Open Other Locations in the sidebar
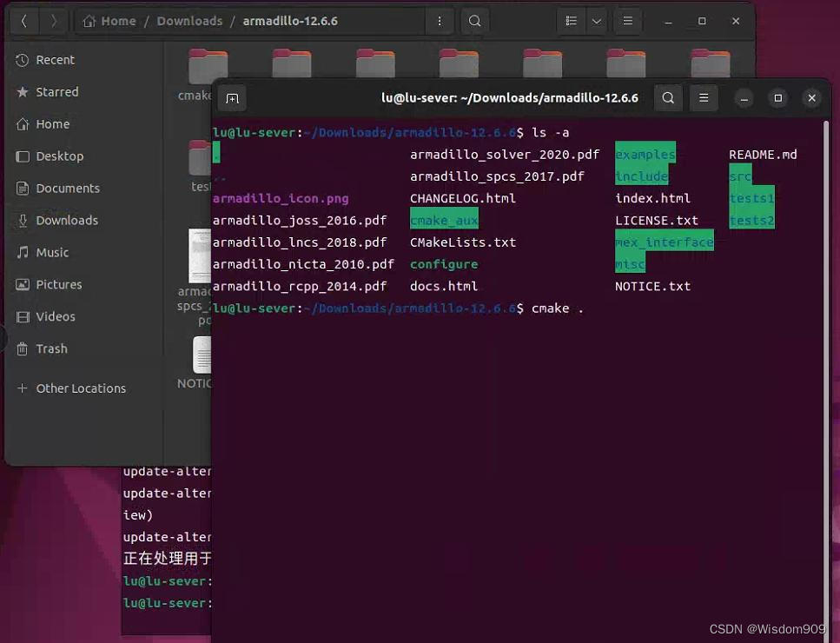The height and width of the screenshot is (643, 840). (x=79, y=388)
